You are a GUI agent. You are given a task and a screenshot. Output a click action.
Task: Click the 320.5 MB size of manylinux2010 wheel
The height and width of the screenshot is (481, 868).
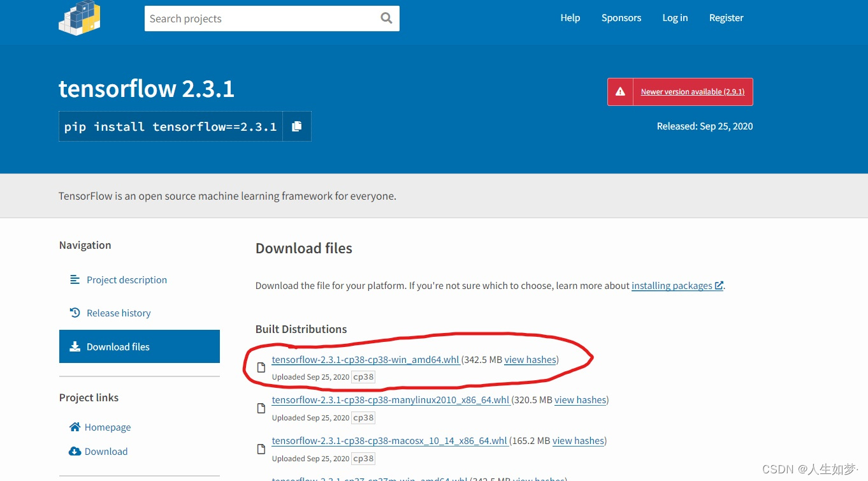tap(533, 400)
